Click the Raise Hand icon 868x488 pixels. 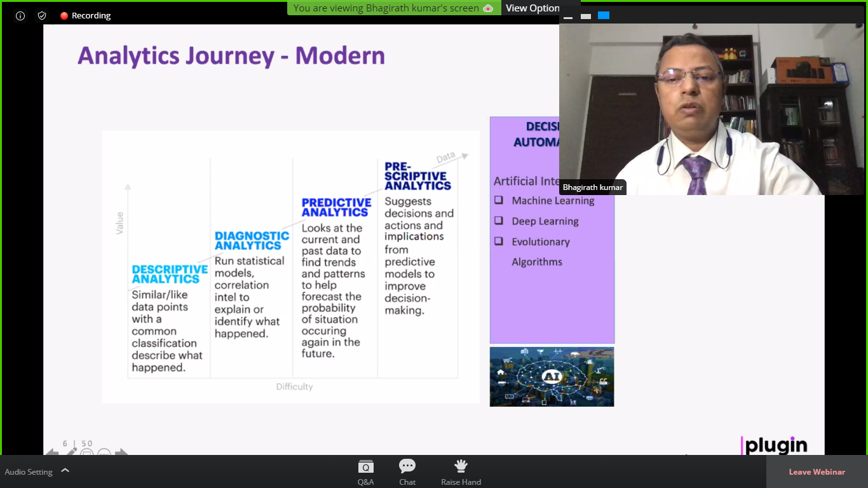click(x=461, y=472)
